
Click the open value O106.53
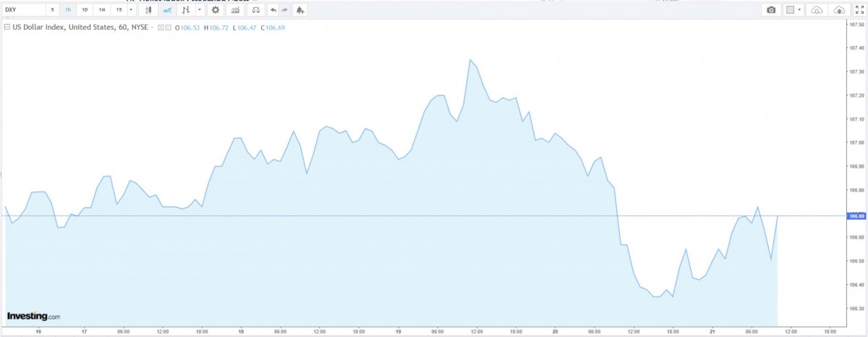(187, 27)
